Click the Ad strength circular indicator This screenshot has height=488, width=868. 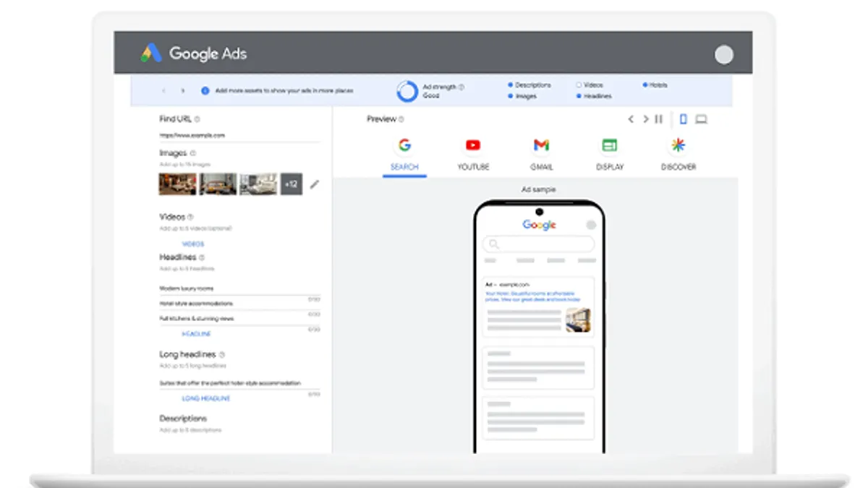(x=407, y=91)
